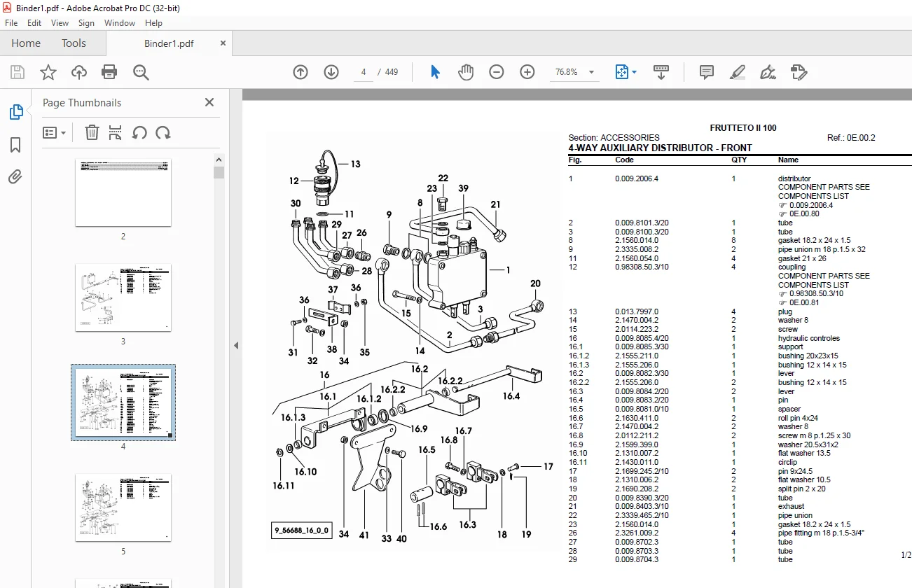912x588 pixels.
Task: Select page 3 thumbnail
Action: (123, 297)
